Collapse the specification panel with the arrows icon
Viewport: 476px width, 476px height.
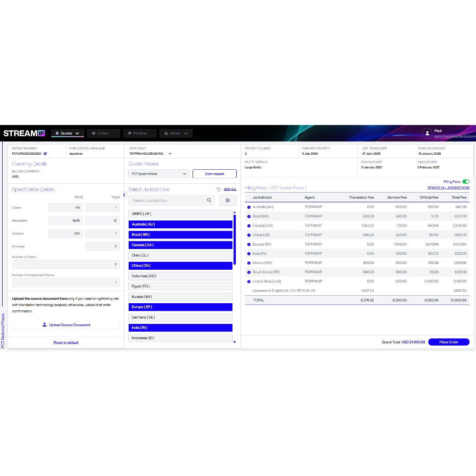click(x=124, y=194)
